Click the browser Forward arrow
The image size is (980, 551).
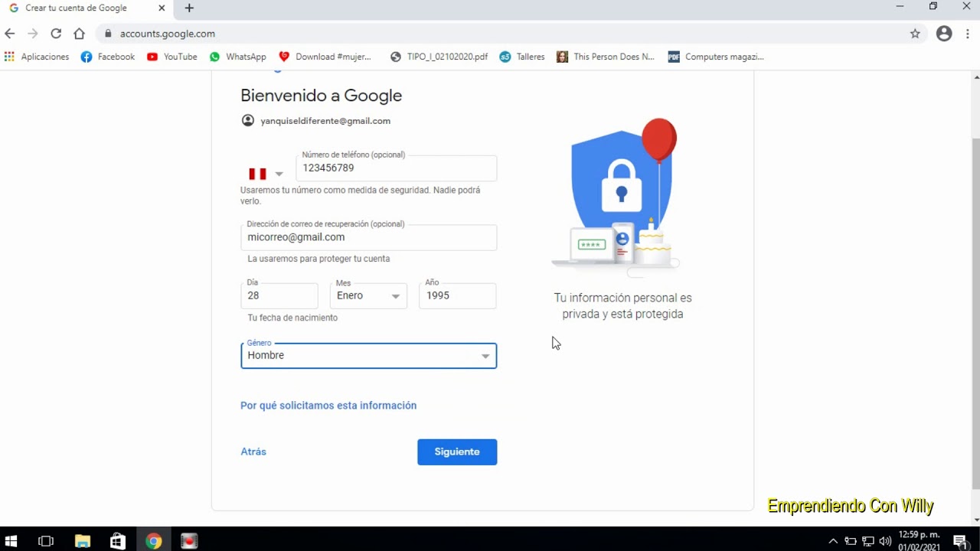[x=32, y=34]
